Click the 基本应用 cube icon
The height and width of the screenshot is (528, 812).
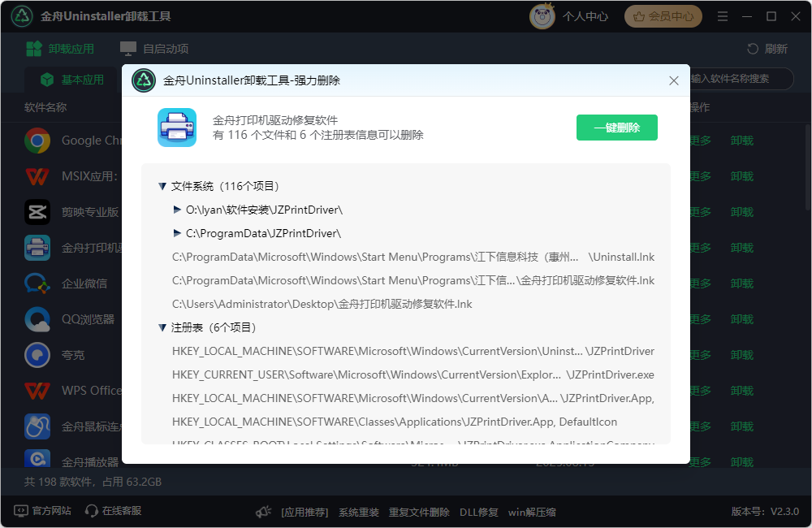coord(47,80)
